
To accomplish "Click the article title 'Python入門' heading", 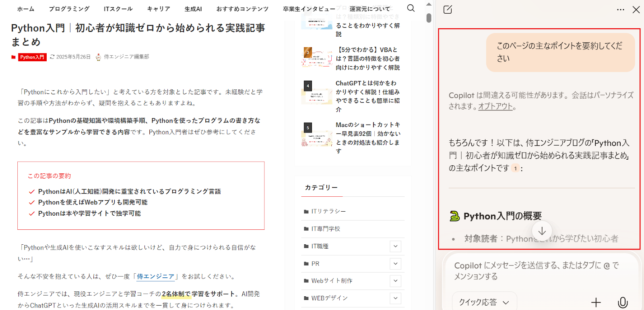I will click(x=138, y=35).
